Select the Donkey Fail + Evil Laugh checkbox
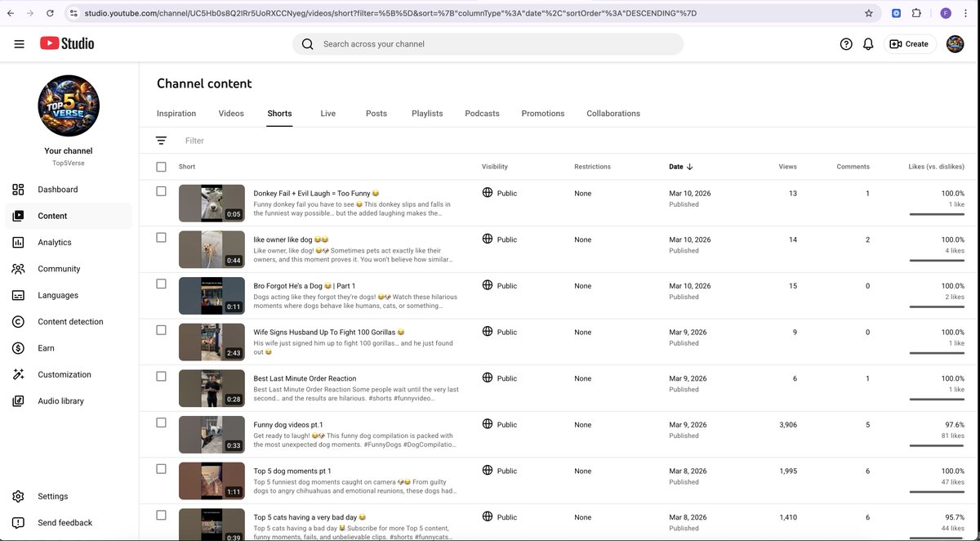Viewport: 980px width, 541px height. pyautogui.click(x=161, y=191)
